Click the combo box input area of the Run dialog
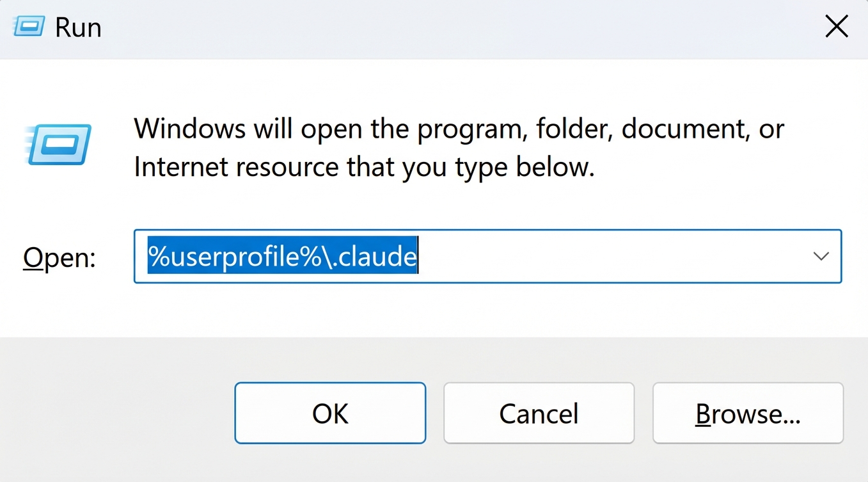The width and height of the screenshot is (868, 482). pos(448,256)
